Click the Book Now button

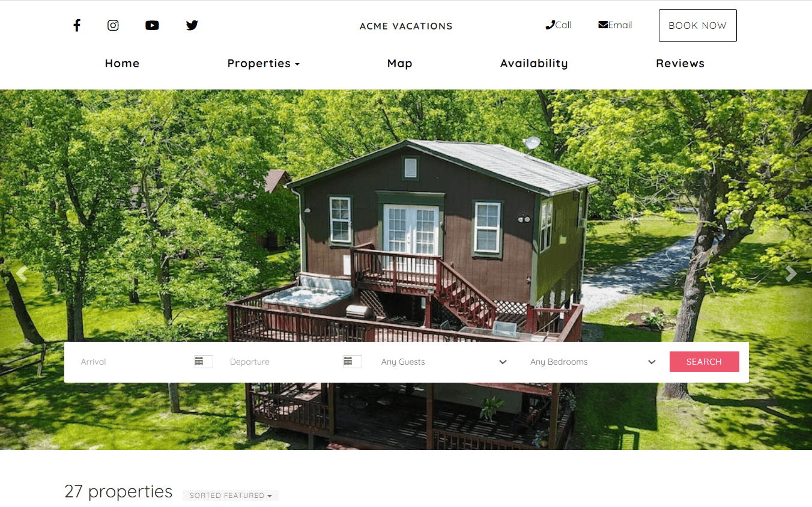point(697,25)
